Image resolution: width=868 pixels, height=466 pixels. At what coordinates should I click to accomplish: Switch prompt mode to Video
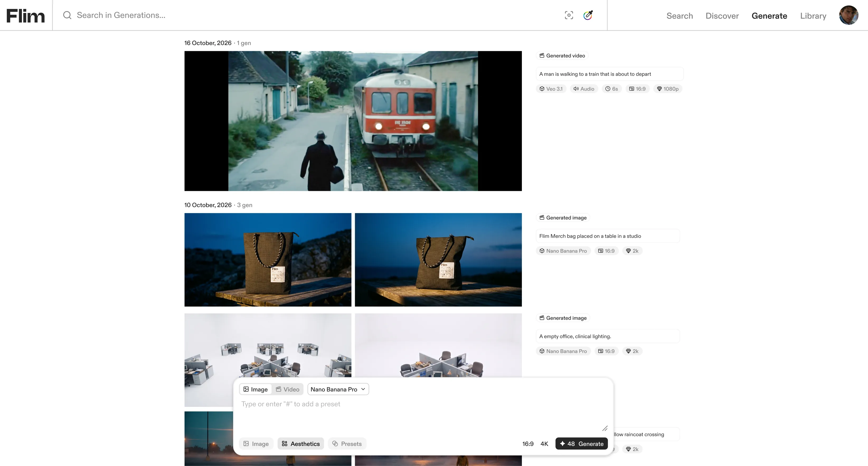coord(287,389)
